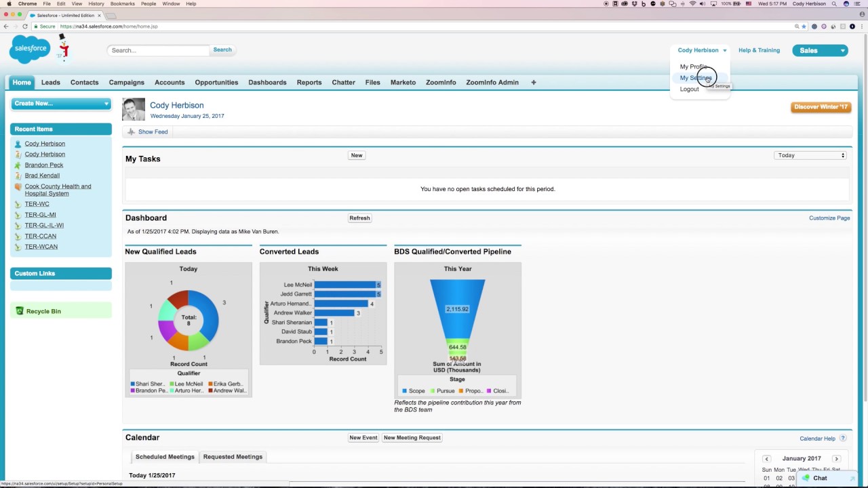Open Cook County Health and Hospital System
This screenshot has width=868, height=488.
coord(58,190)
